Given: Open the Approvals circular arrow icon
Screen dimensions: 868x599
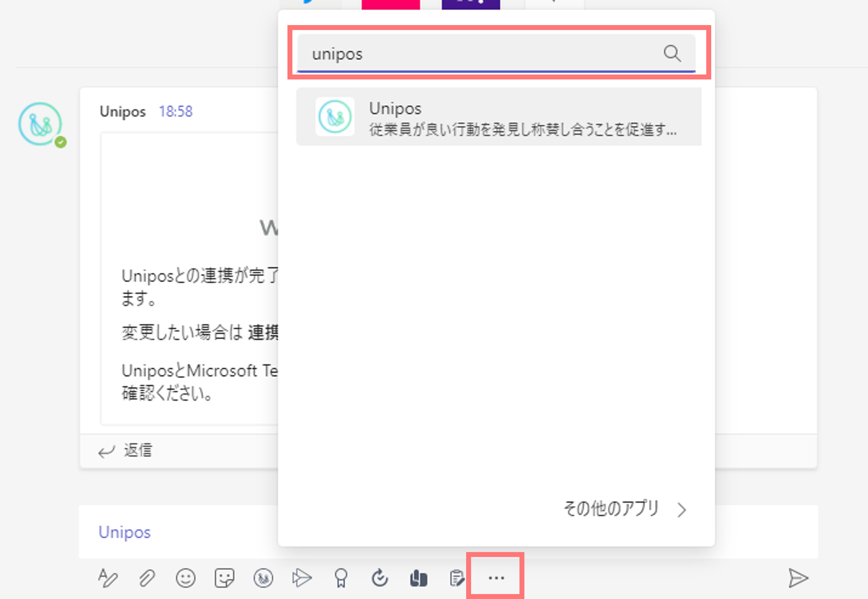Looking at the screenshot, I should pyautogui.click(x=380, y=577).
